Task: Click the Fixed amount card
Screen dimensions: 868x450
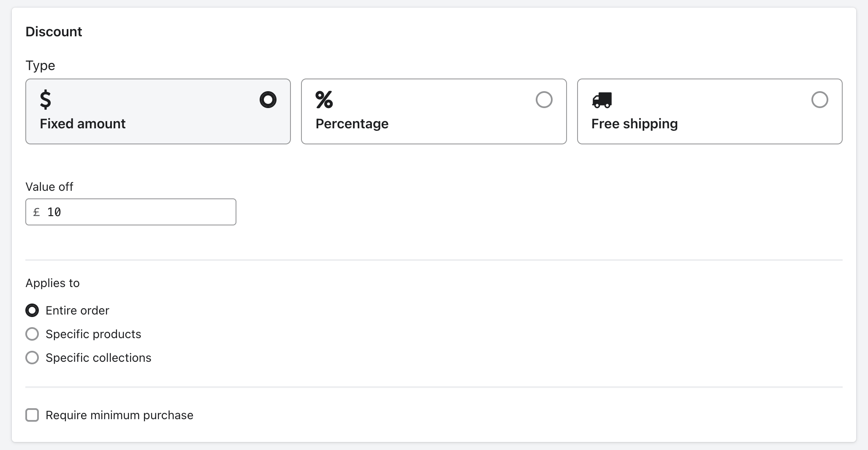Action: 158,111
